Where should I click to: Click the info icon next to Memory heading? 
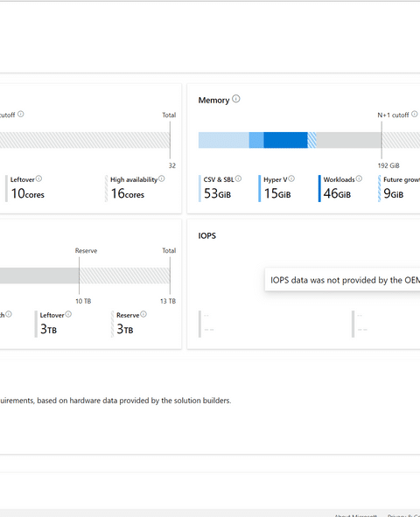(x=236, y=99)
